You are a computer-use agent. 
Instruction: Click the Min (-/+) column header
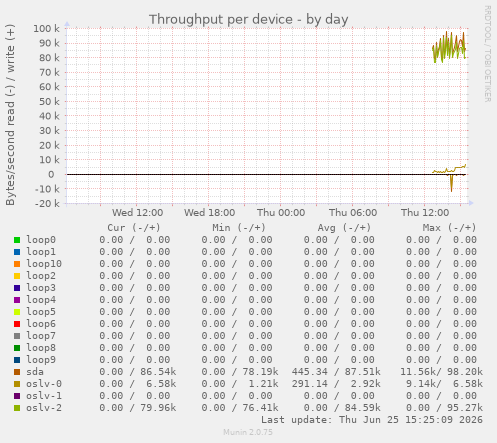[x=239, y=228]
